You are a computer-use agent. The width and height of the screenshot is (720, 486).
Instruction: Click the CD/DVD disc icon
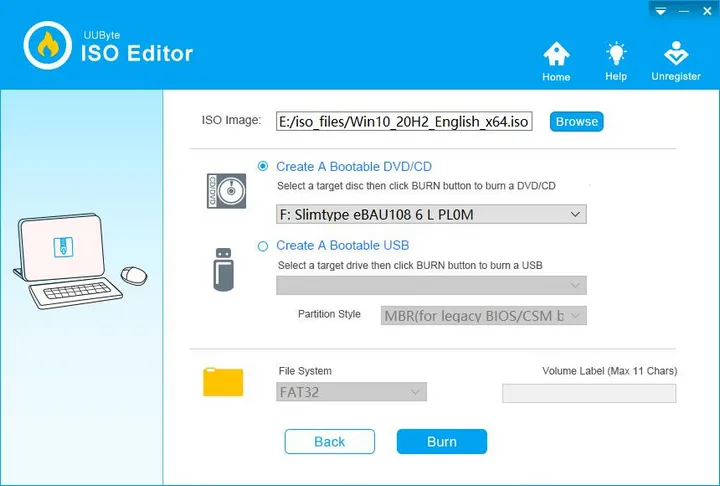click(x=226, y=191)
